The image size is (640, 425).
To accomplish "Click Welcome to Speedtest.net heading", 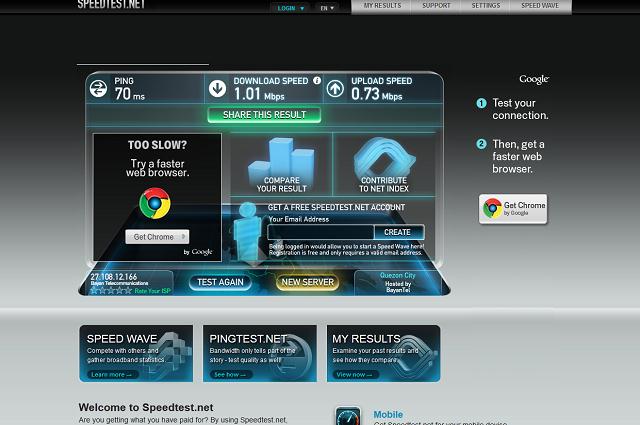I will 146,407.
